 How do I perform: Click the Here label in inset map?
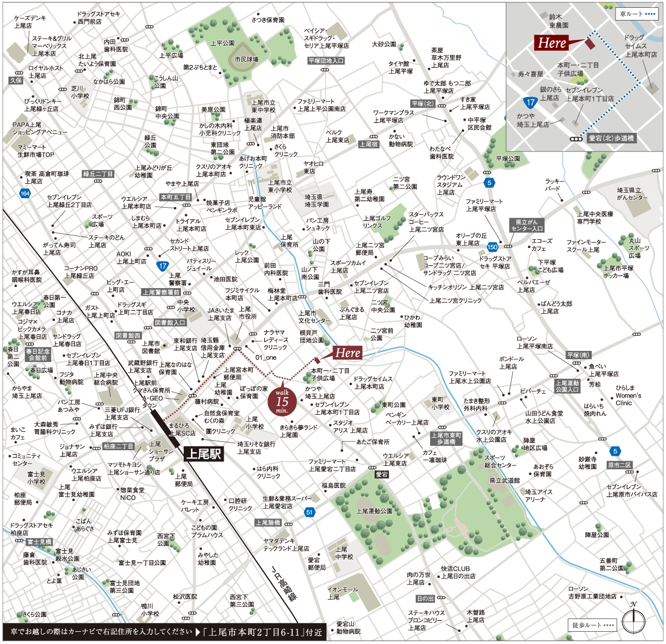(x=552, y=43)
